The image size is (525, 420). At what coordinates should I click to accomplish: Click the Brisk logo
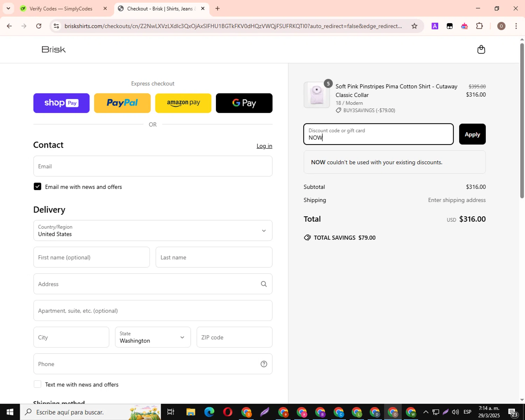click(54, 49)
